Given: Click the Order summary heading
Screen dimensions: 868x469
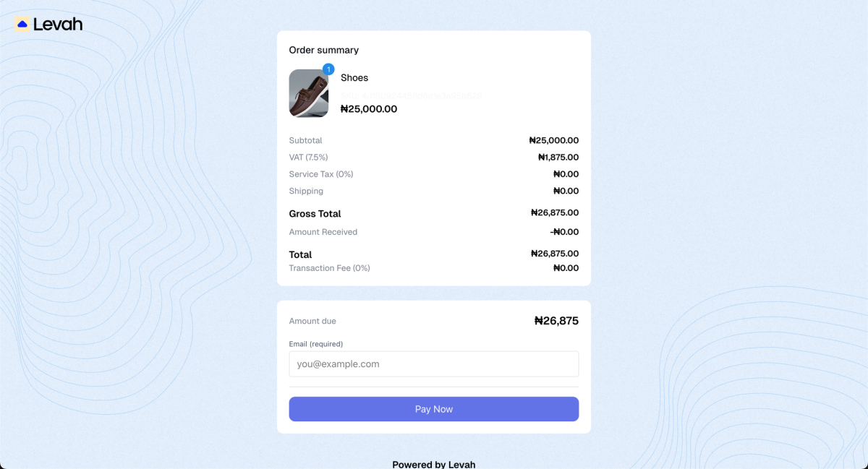Looking at the screenshot, I should point(324,50).
